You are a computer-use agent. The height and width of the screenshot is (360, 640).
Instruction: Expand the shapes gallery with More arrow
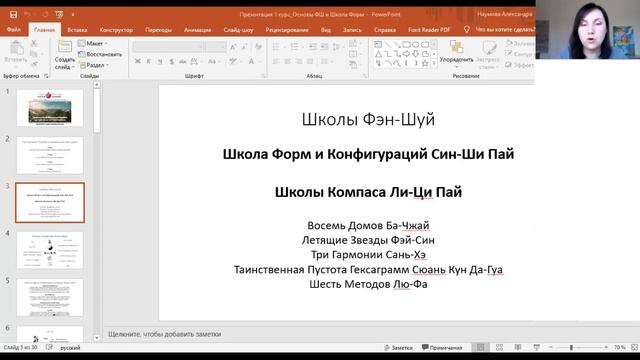[434, 63]
